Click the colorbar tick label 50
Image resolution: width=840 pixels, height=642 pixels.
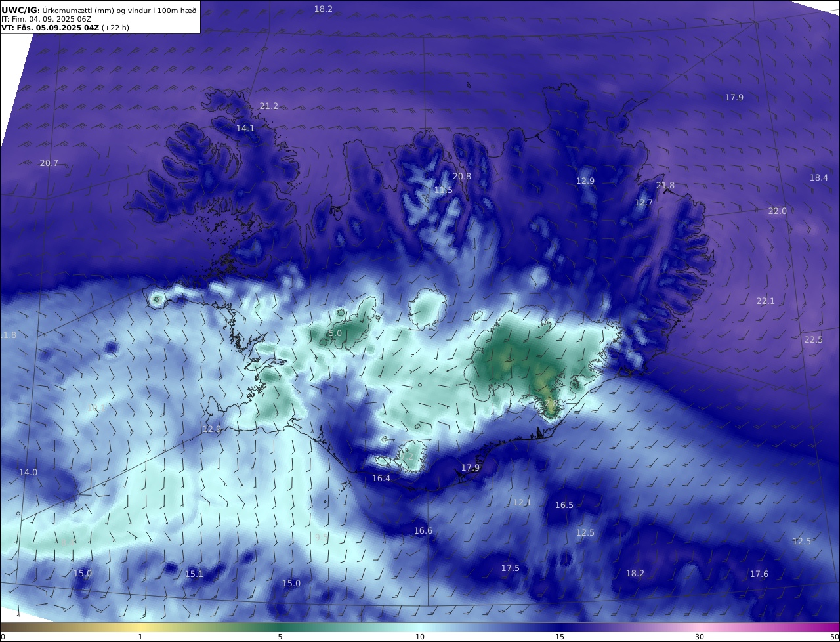point(835,637)
